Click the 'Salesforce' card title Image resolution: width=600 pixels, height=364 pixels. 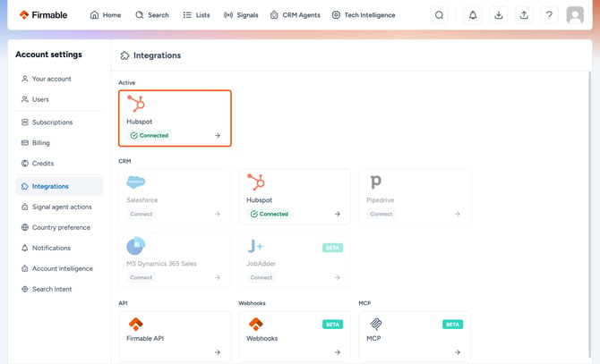tap(142, 200)
